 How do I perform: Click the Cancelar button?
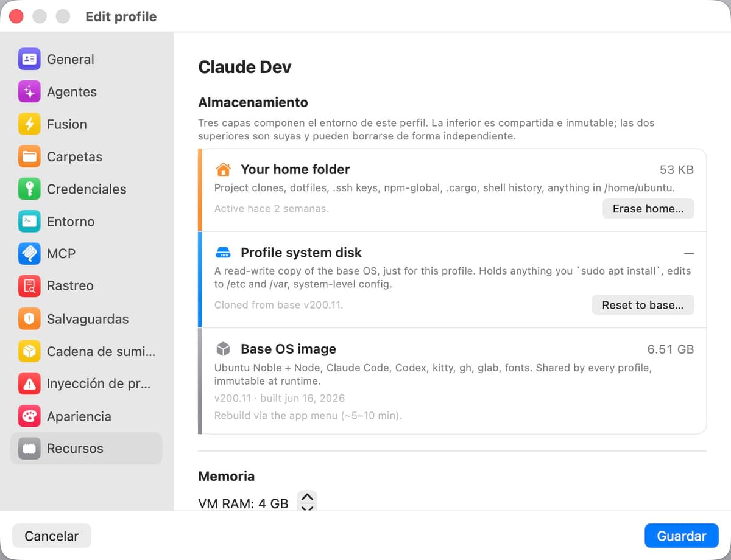point(52,536)
